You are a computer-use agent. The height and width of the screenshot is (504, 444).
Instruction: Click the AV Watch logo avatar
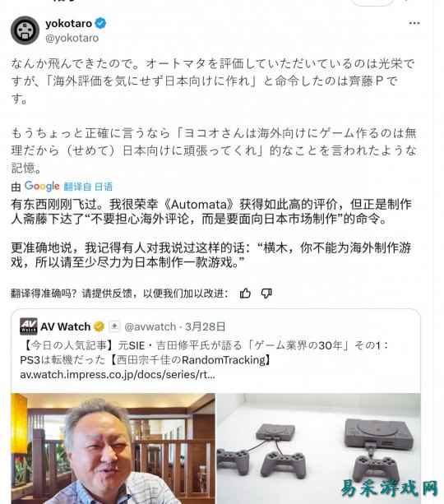point(29,326)
